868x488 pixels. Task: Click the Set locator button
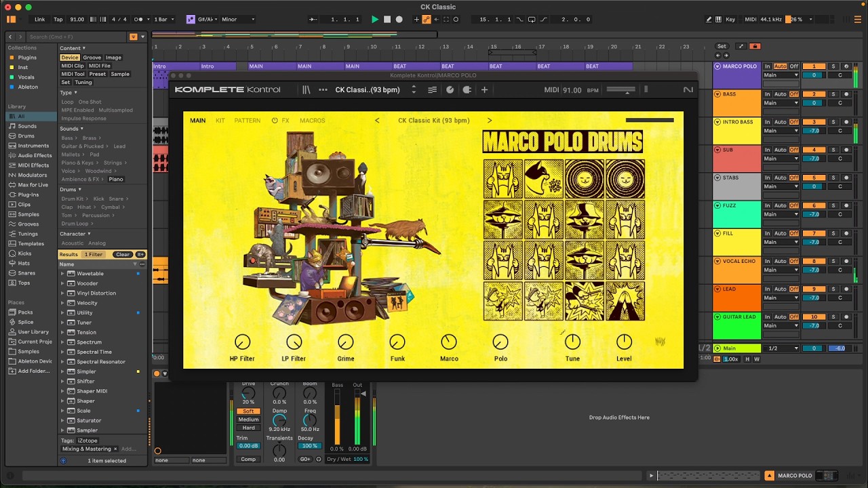(x=722, y=46)
